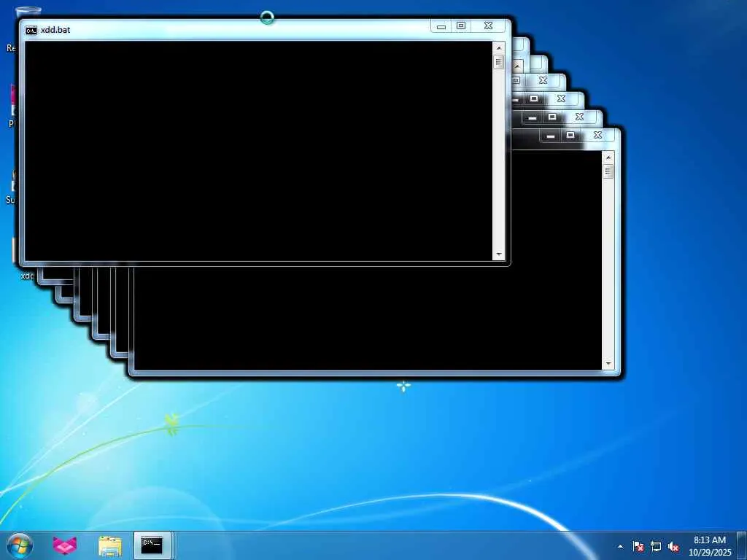Open the Windows Start menu orb
Screen dimensions: 747x560
click(x=20, y=545)
